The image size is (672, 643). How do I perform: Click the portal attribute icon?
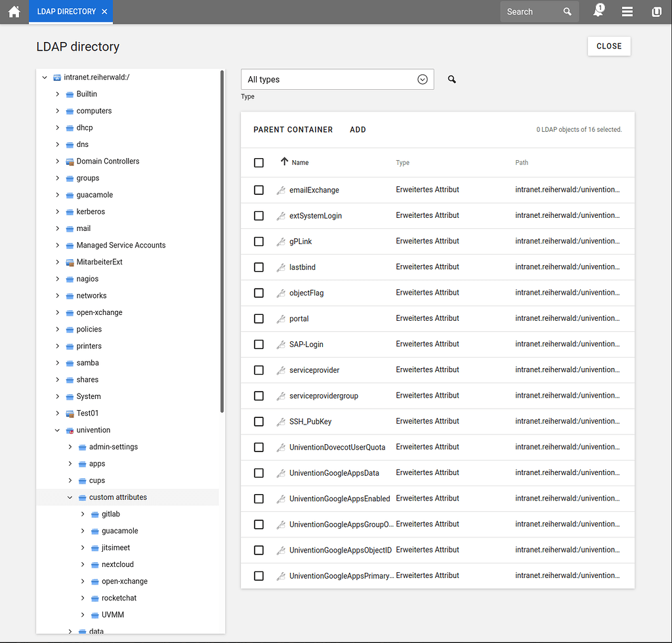point(281,319)
